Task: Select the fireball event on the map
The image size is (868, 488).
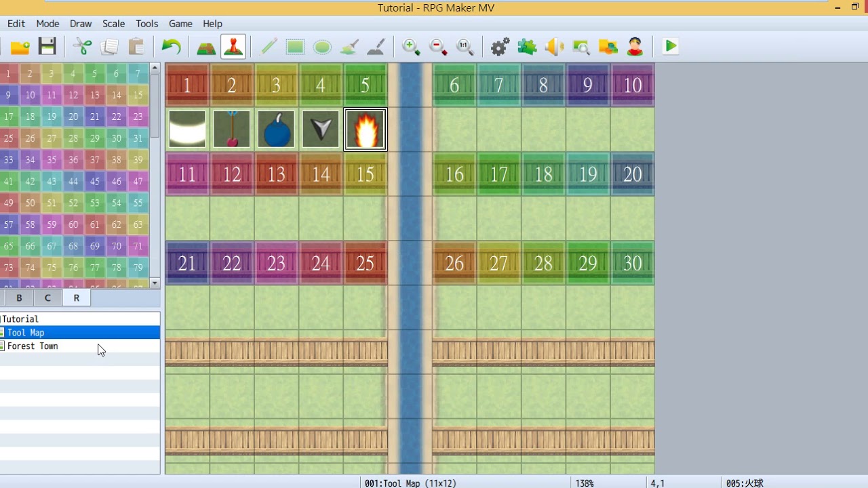Action: 366,129
